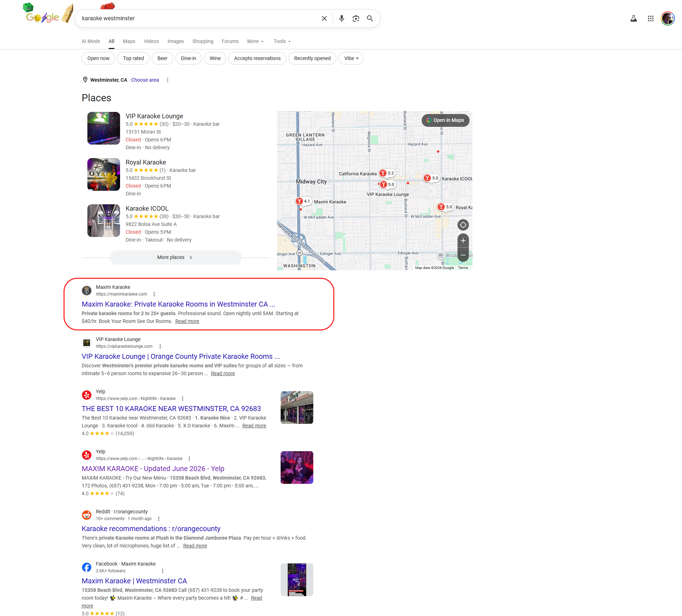Open THE BEST 10 KARAOKE NEAR WESTMINSTER link
Image resolution: width=682 pixels, height=616 pixels.
(171, 409)
